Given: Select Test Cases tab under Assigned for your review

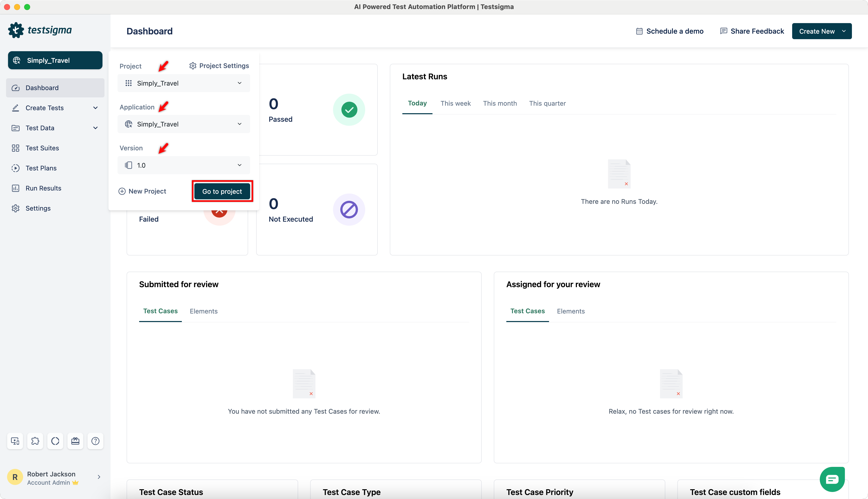Looking at the screenshot, I should [x=528, y=311].
